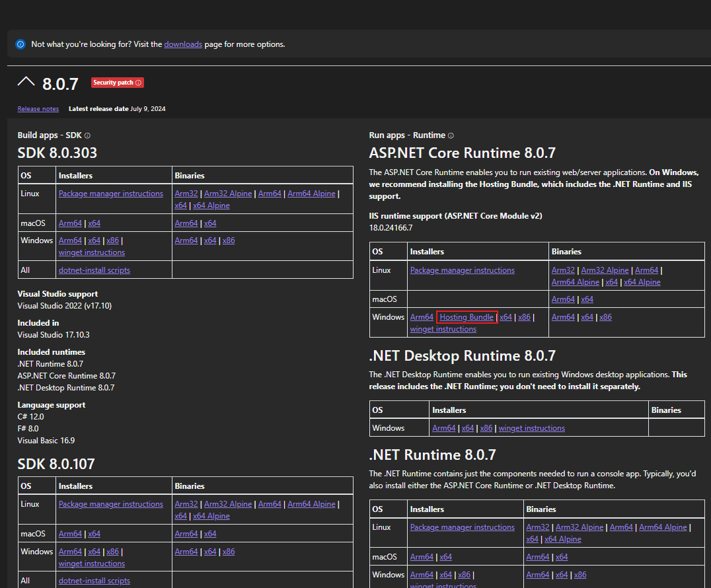Download SDK 8.0.107 Linux Arm64 binaries

click(270, 504)
